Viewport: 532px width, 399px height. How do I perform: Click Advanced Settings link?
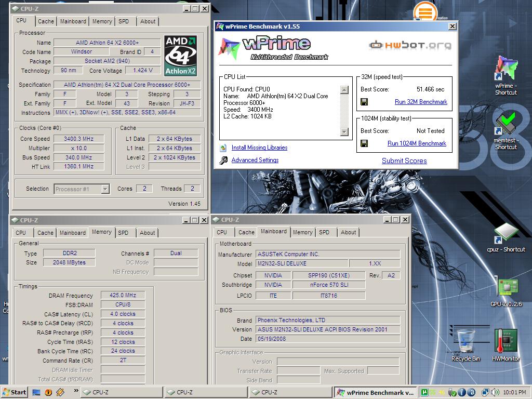(255, 160)
